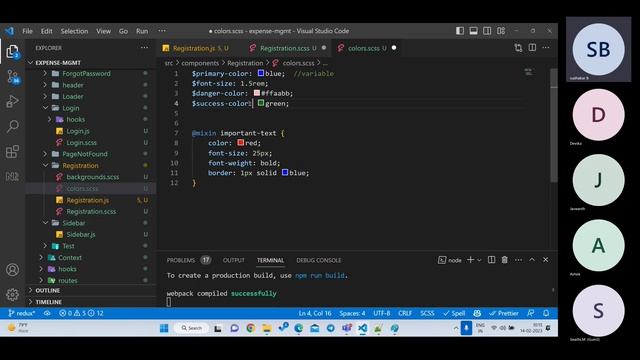Image resolution: width=640 pixels, height=360 pixels.
Task: Open the Source Control view
Action: coord(12,76)
